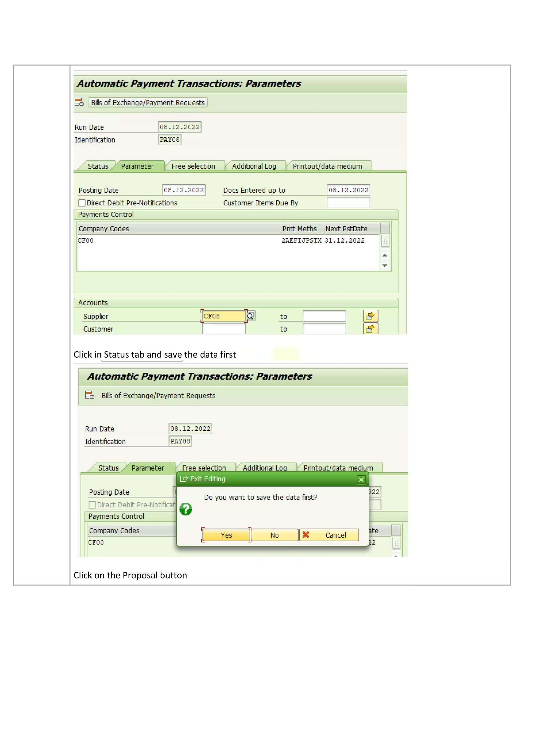Click the Next PstDate column header
The height and width of the screenshot is (756, 535).
[352, 228]
